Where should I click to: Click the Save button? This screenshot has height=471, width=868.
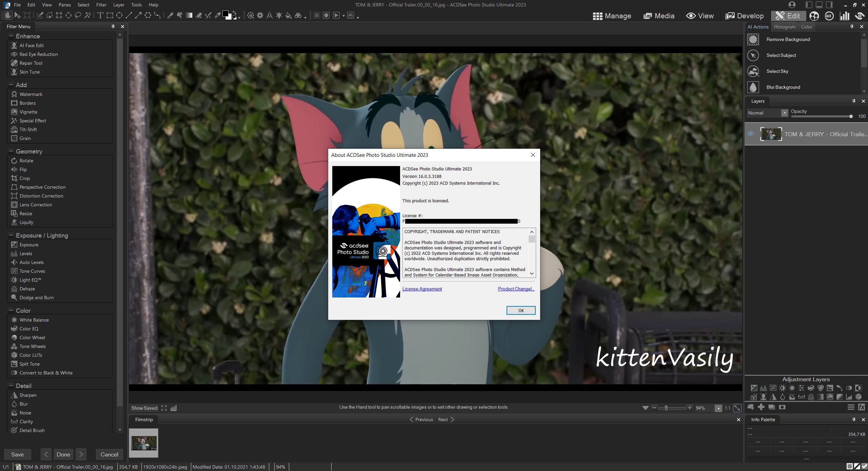pos(17,454)
